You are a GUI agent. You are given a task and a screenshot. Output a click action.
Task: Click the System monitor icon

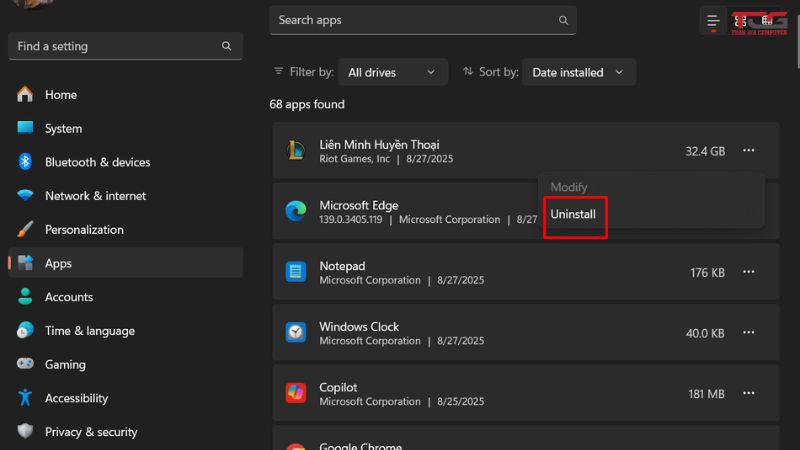pyautogui.click(x=24, y=128)
